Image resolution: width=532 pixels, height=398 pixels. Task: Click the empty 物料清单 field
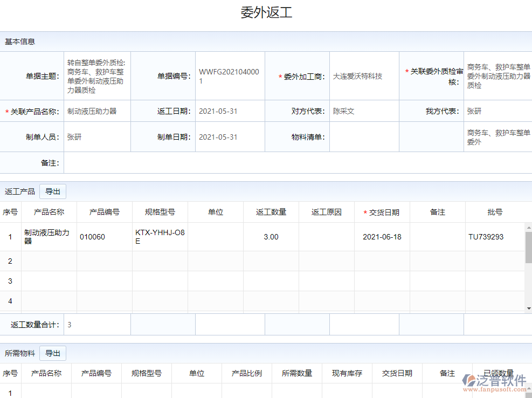coord(363,137)
